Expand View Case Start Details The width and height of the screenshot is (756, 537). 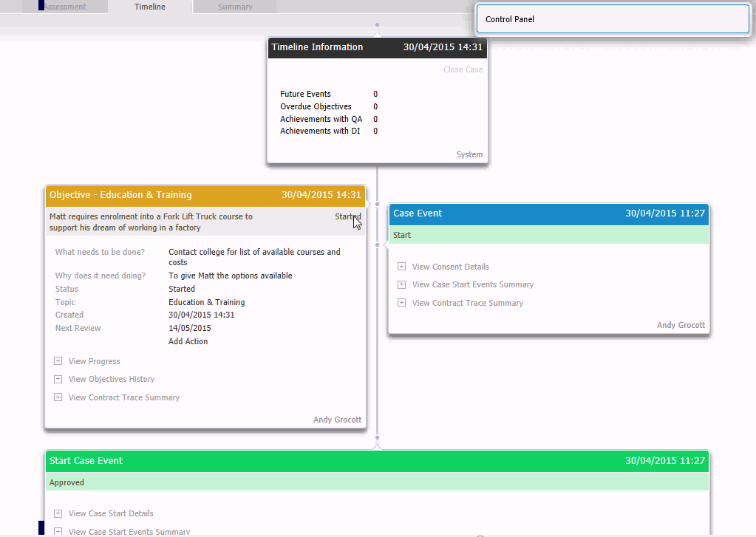point(58,513)
